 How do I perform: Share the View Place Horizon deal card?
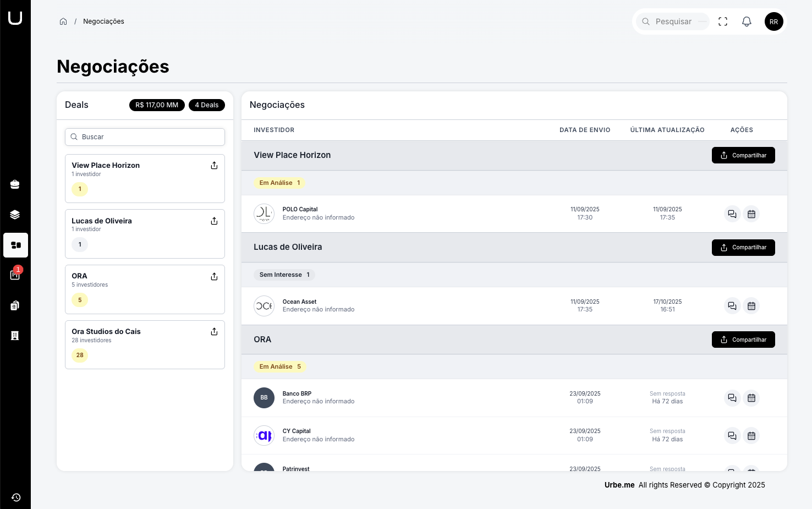pos(214,166)
